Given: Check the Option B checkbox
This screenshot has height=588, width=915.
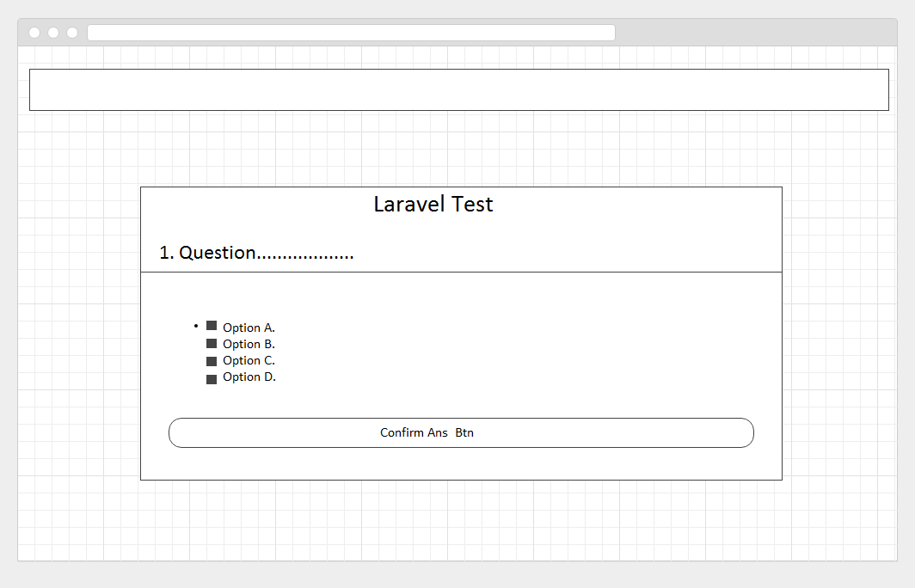Looking at the screenshot, I should tap(212, 344).
